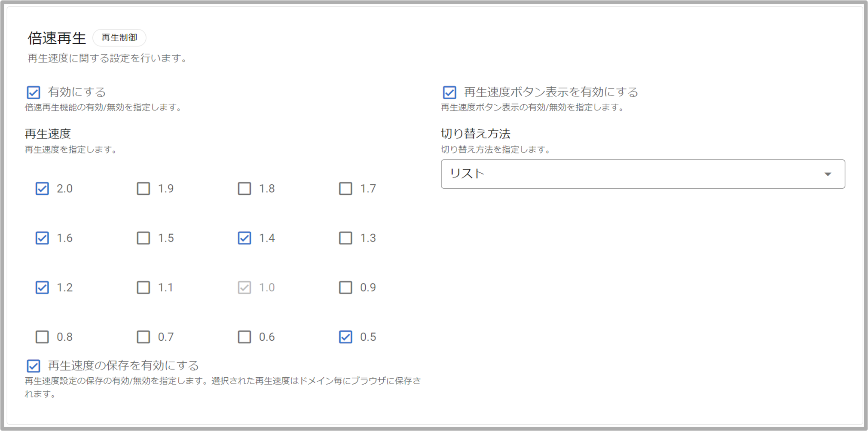Enable the 0.8 speed checkbox
This screenshot has width=868, height=431.
pos(42,337)
